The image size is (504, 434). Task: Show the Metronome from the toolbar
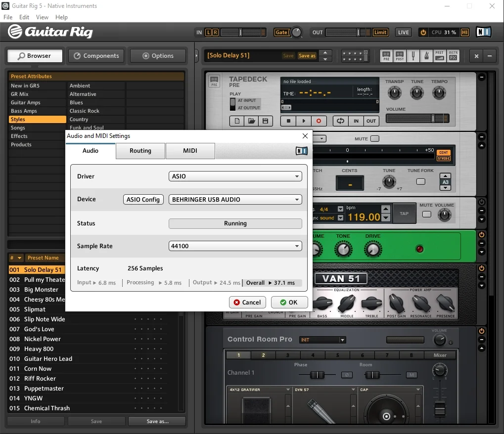[426, 56]
